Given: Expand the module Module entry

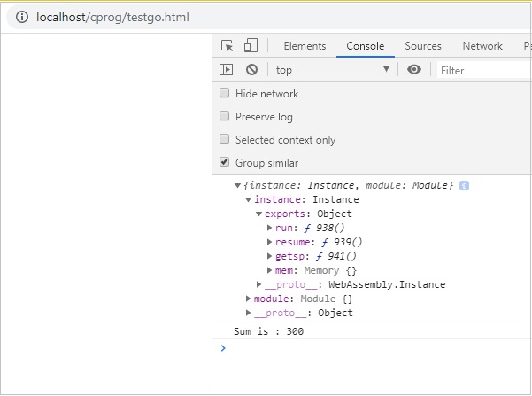Looking at the screenshot, I should [249, 299].
